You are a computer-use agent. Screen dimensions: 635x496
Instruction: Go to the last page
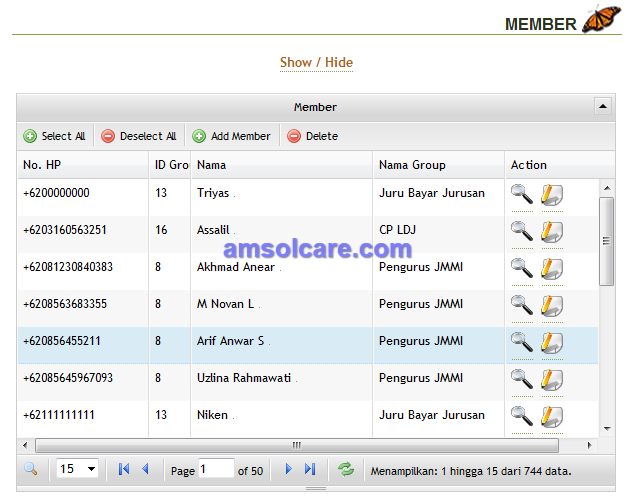(x=310, y=469)
